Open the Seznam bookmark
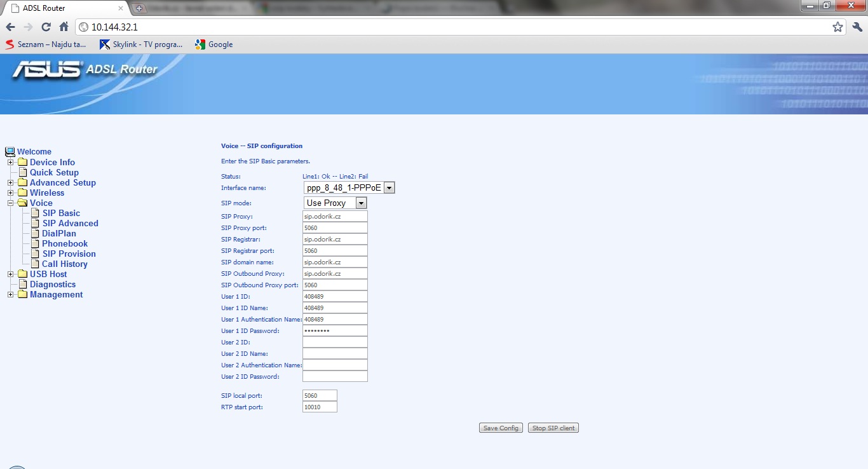The image size is (868, 469). (x=46, y=44)
